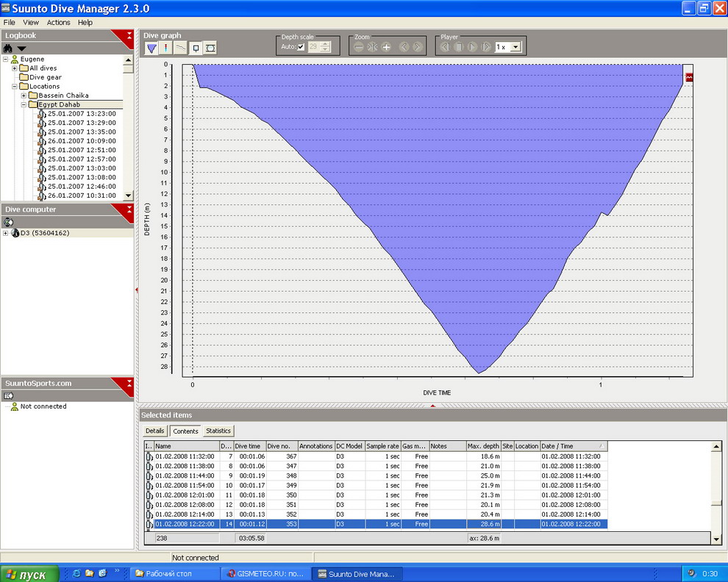Toggle the bookmark marker graph button

196,48
